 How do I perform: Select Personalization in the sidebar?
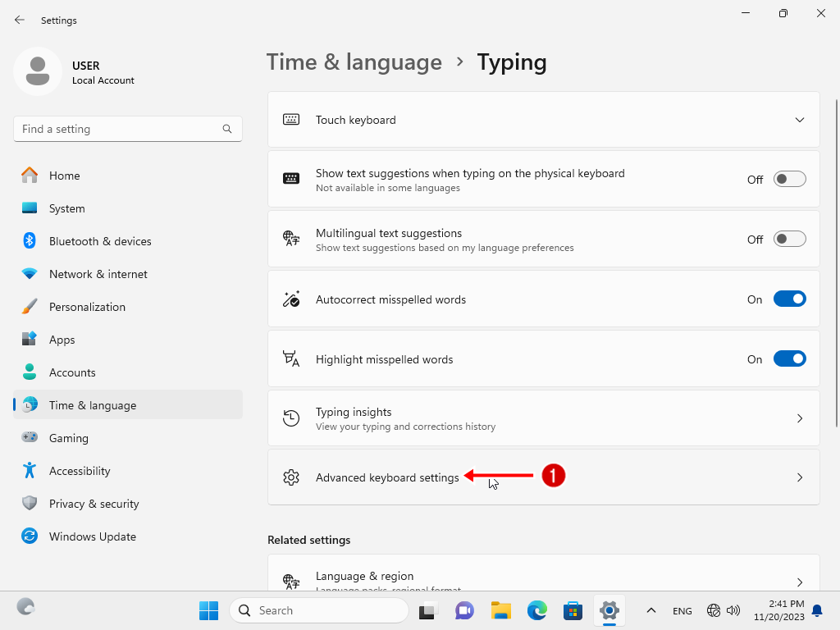[87, 307]
